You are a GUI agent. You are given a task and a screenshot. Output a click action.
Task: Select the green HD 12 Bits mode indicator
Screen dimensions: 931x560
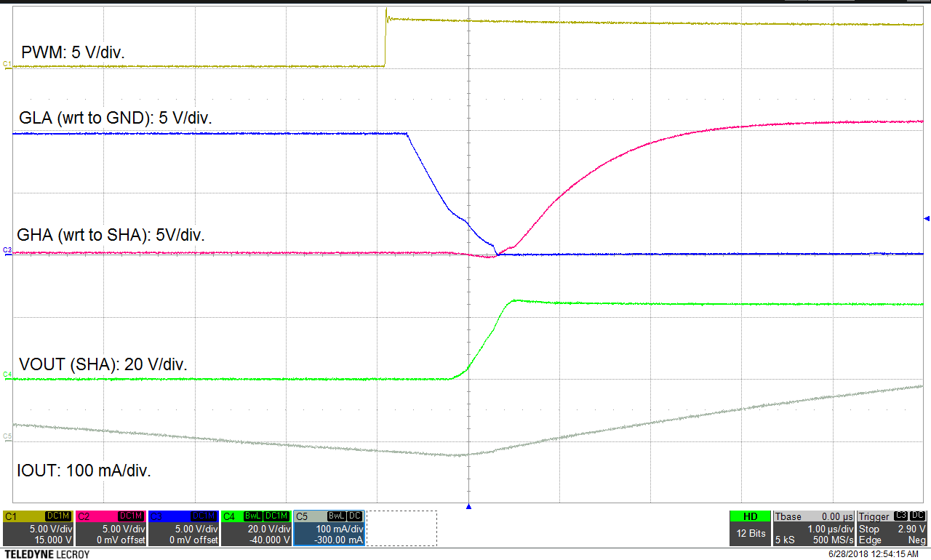point(751,516)
